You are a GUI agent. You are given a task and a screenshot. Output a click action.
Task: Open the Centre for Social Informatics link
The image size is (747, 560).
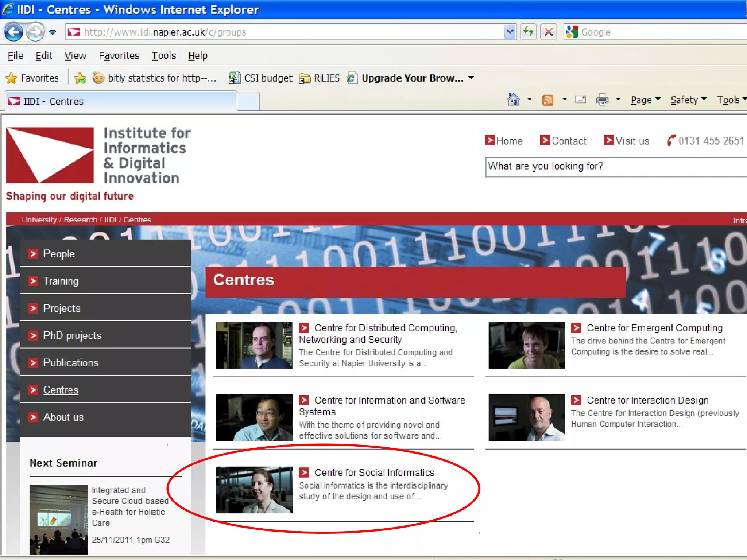point(374,472)
